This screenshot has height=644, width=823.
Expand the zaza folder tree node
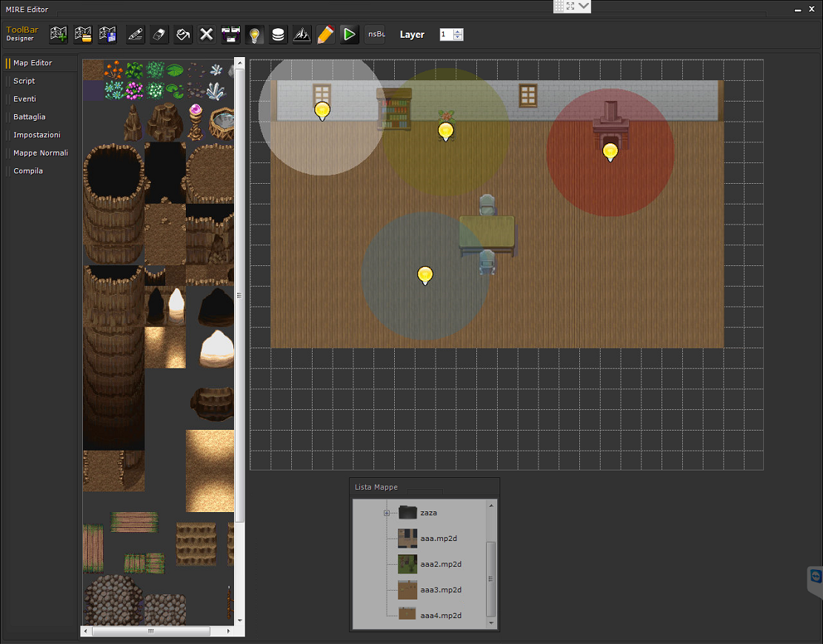tap(387, 513)
